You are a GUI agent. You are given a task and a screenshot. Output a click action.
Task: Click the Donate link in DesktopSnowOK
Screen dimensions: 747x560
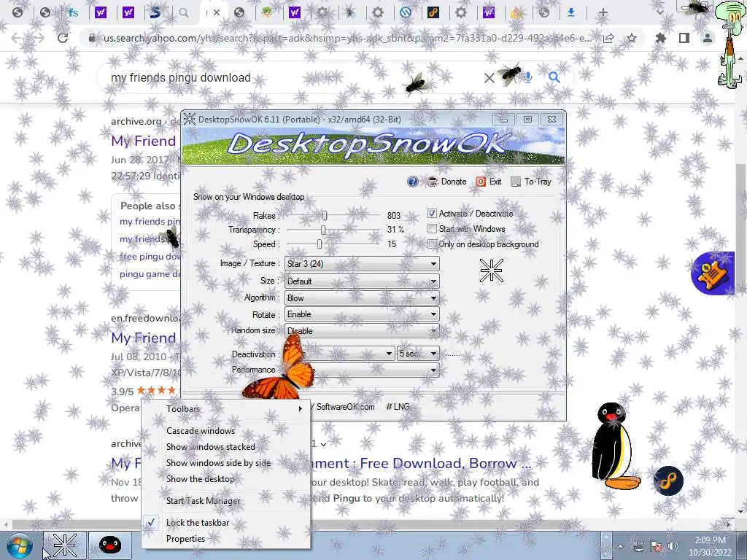coord(454,182)
